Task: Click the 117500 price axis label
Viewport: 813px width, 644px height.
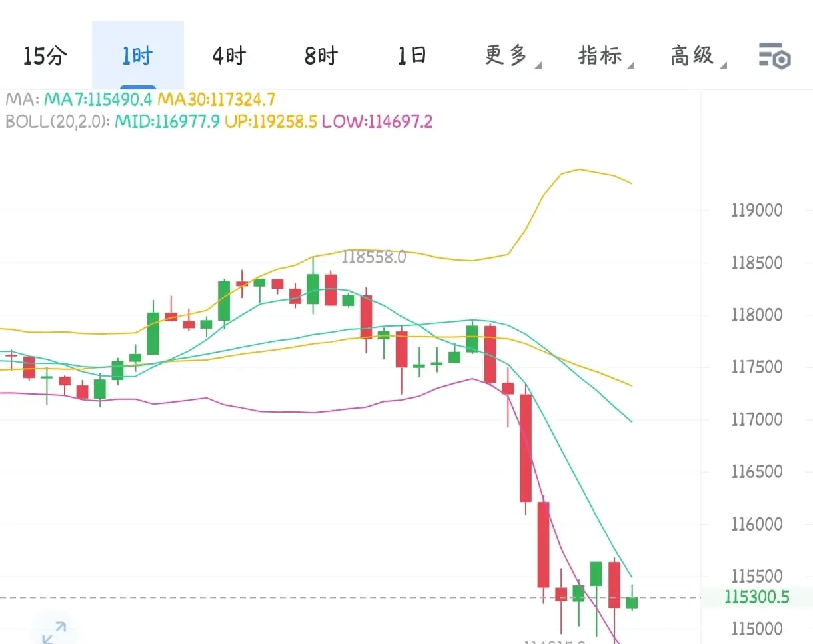Action: [756, 367]
